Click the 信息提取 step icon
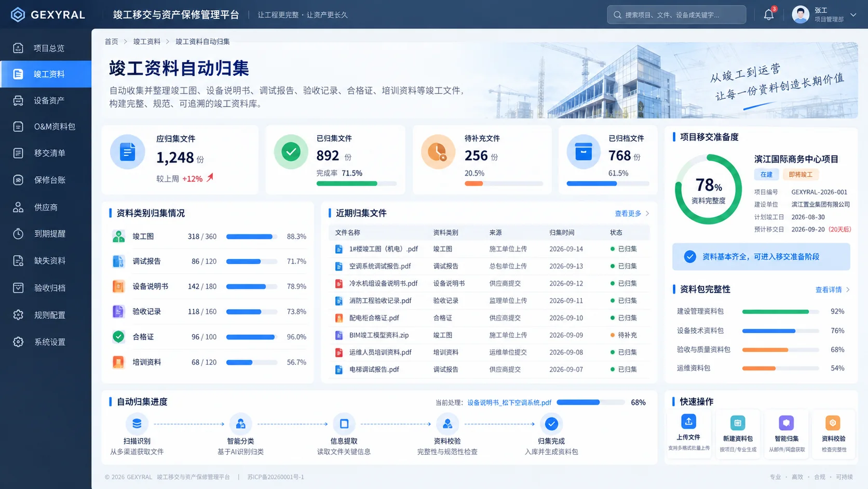 click(344, 424)
